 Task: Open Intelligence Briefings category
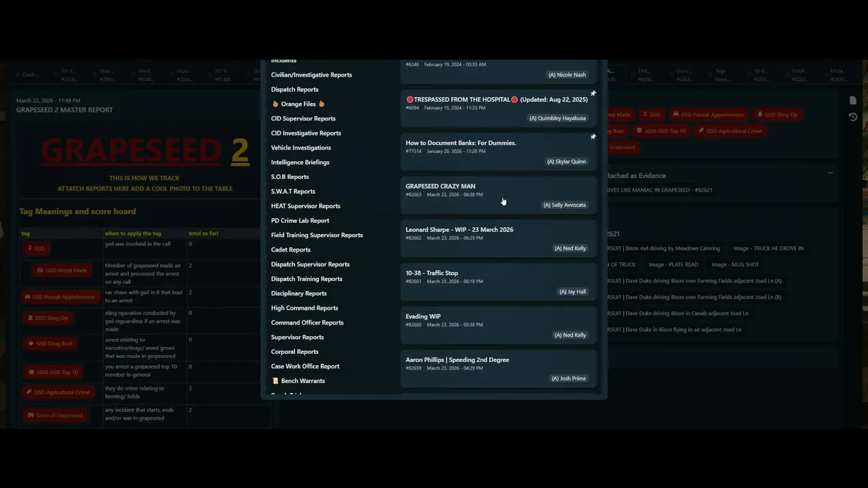coord(300,162)
